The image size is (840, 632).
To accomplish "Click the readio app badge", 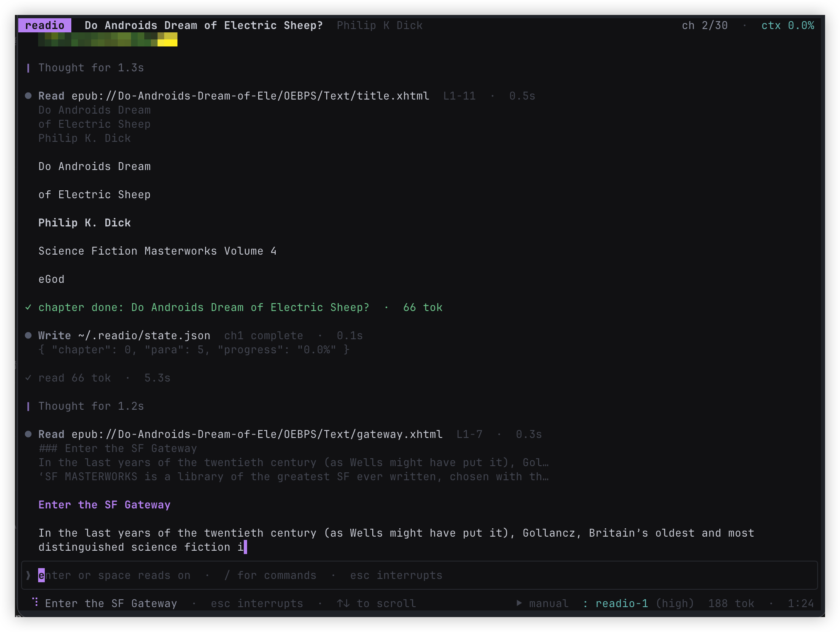I will [x=45, y=25].
